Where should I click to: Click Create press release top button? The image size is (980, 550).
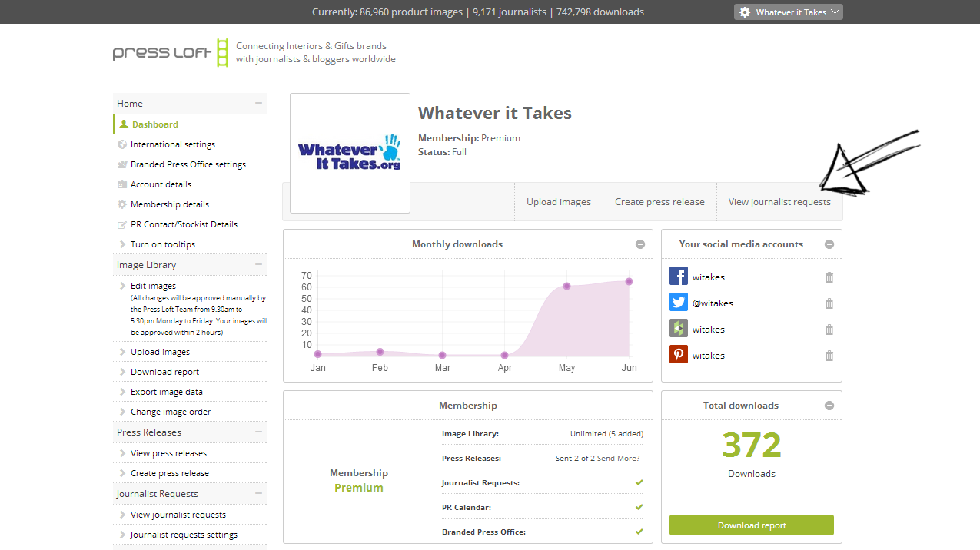(x=659, y=202)
